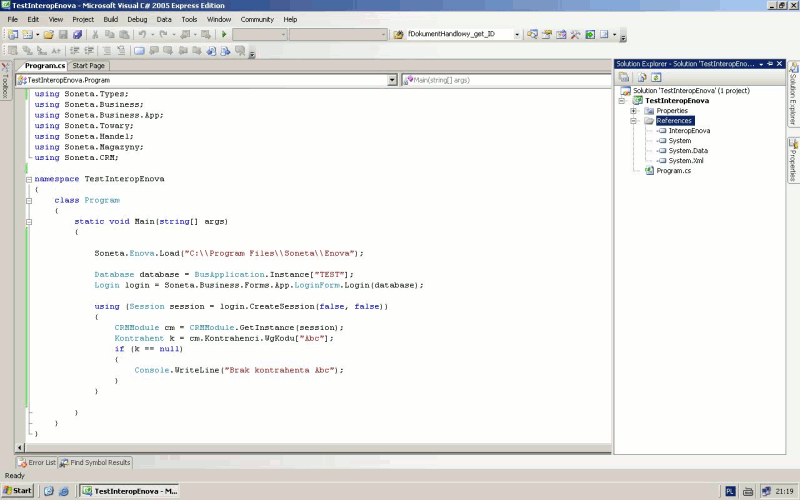Click the Internet Explorer quick launch icon
This screenshot has height=500, width=800.
(64, 491)
